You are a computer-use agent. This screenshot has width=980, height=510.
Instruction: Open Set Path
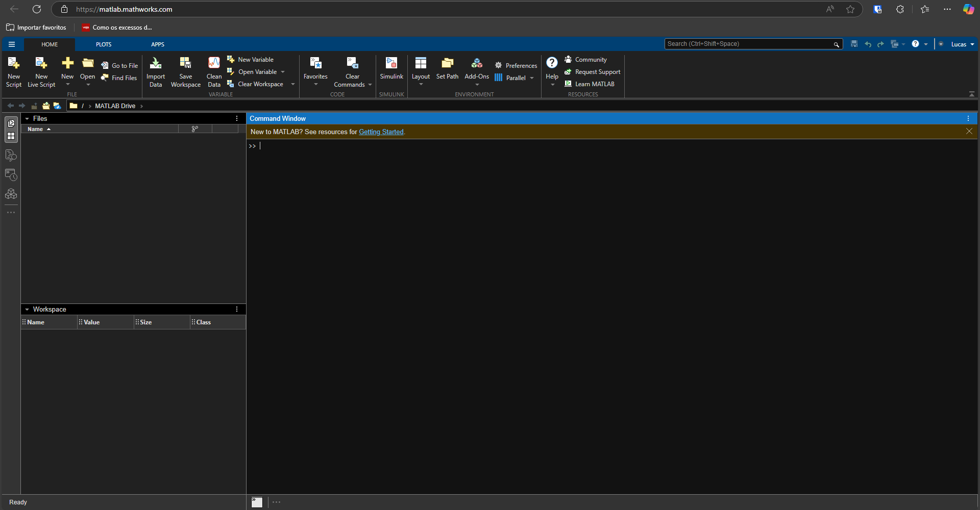[x=447, y=68]
